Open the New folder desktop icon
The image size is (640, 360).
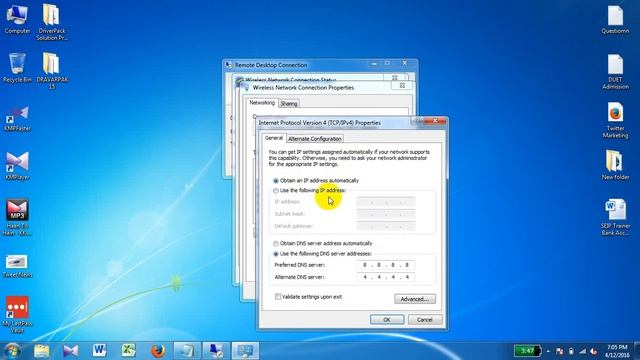pos(615,165)
